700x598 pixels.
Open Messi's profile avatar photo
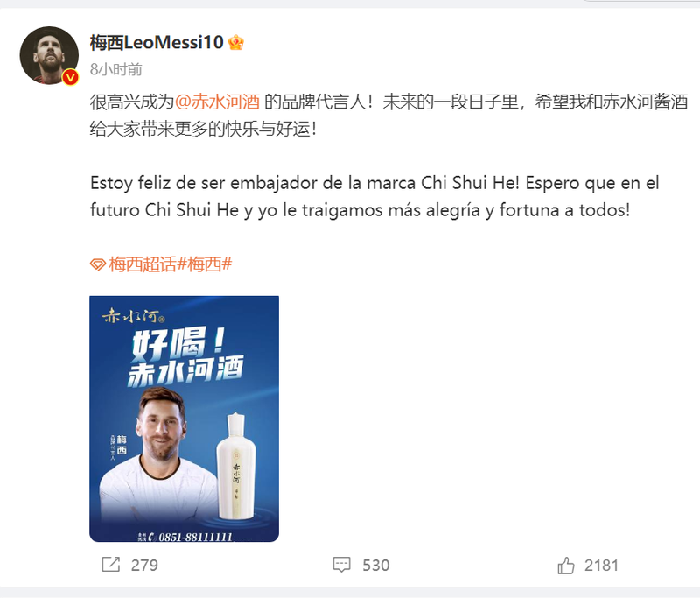point(49,55)
